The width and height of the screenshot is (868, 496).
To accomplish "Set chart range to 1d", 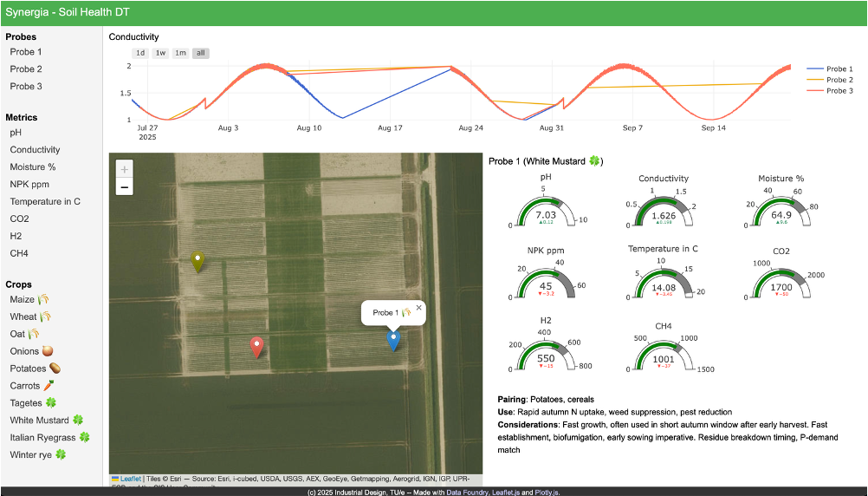I will [x=140, y=53].
